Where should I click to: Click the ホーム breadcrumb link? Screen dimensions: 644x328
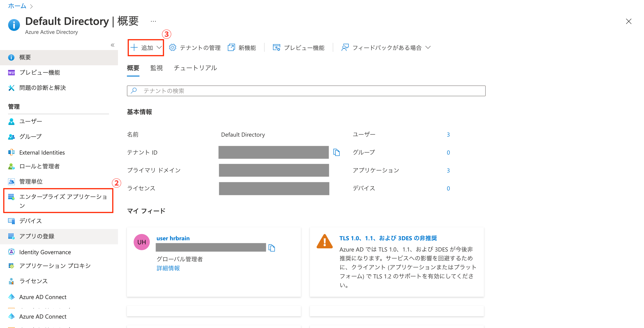[17, 6]
